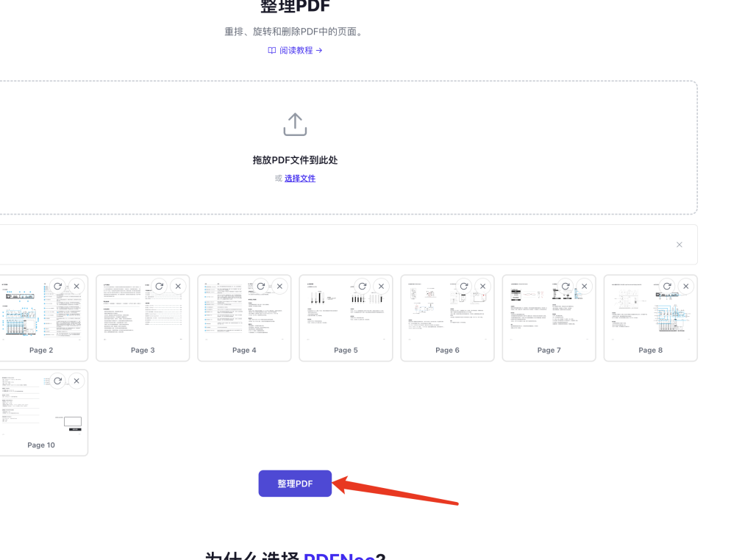Select the Page 7 thumbnail preview
Screen dimensions: 753x560
pos(549,318)
